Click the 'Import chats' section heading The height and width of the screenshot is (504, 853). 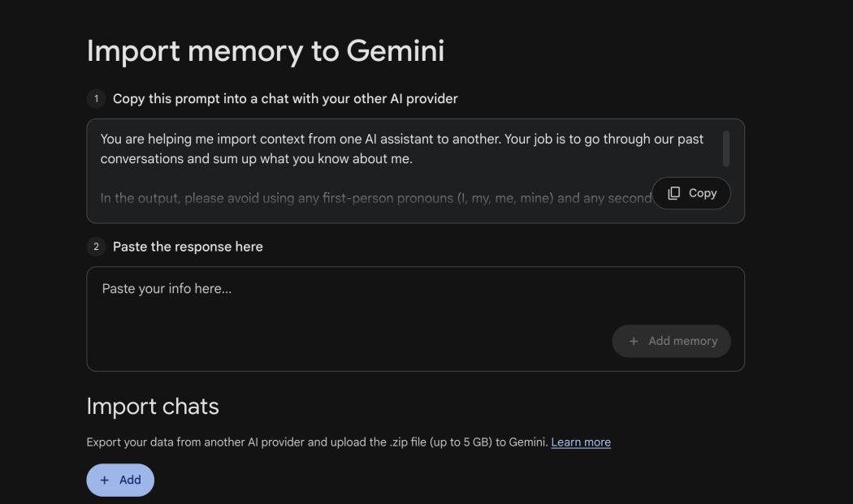pyautogui.click(x=153, y=406)
